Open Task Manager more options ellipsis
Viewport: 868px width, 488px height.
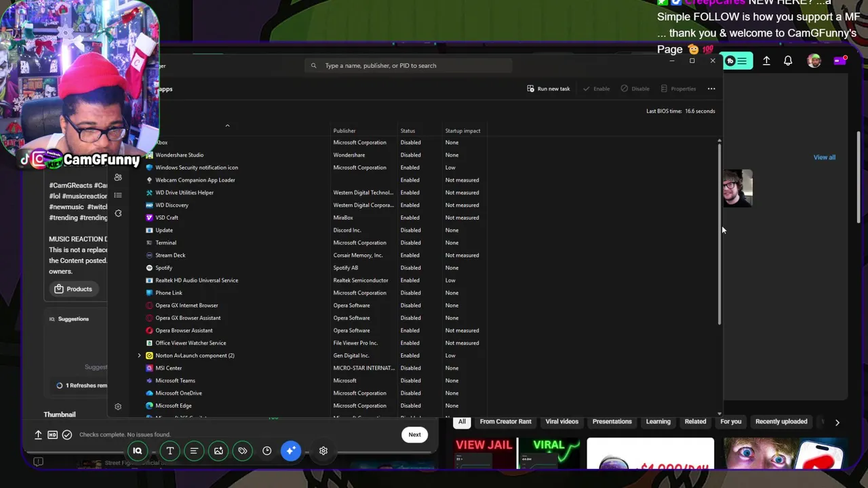click(711, 89)
